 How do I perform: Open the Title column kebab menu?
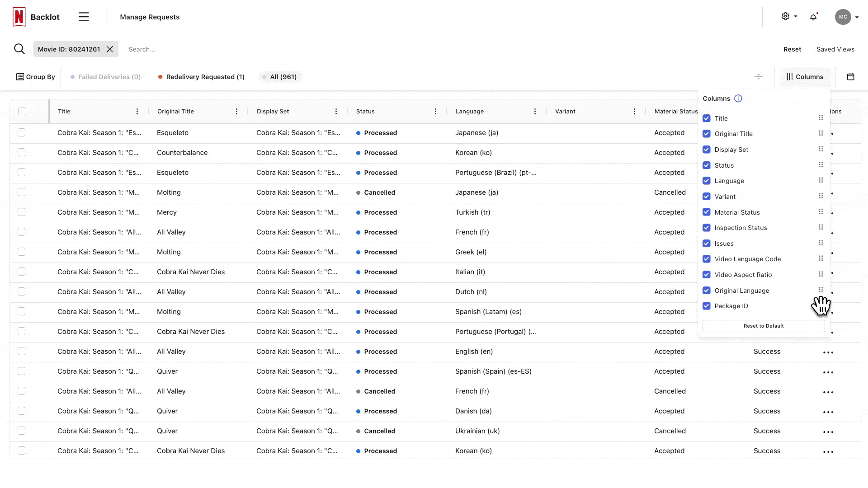[x=137, y=111]
